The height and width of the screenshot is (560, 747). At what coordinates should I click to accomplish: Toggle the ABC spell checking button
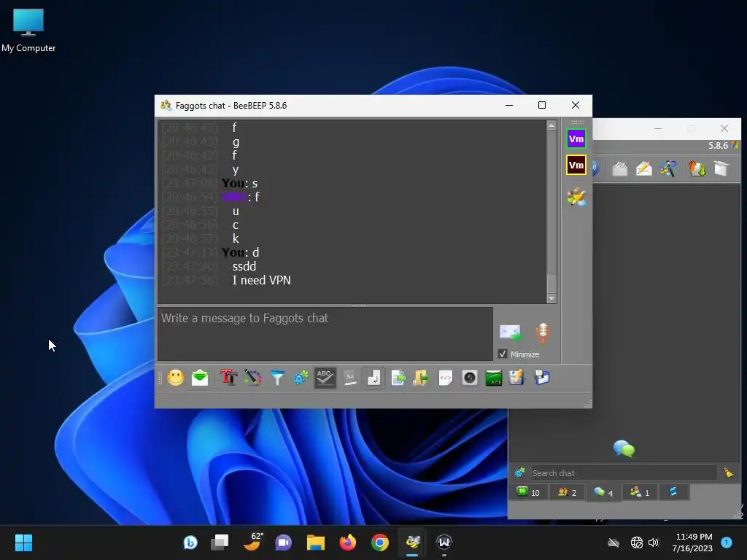(x=325, y=378)
